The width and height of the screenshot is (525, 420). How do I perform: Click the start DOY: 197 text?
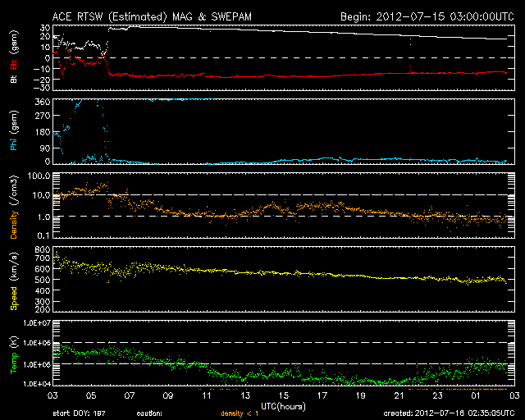pyautogui.click(x=78, y=413)
